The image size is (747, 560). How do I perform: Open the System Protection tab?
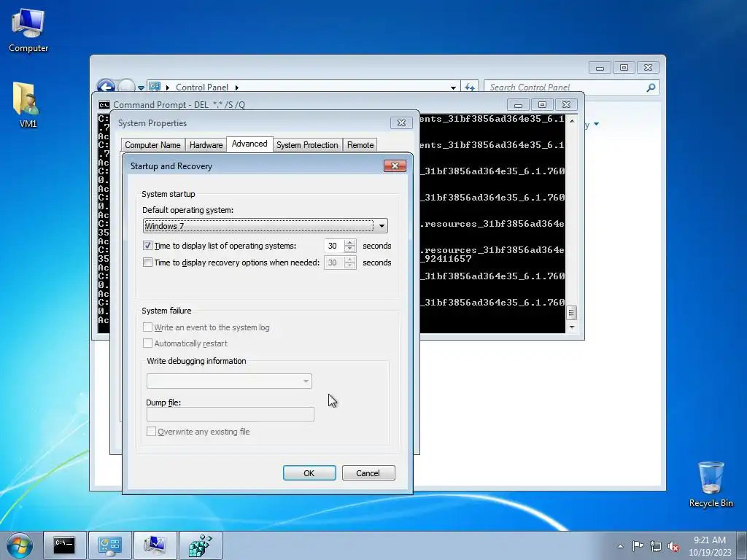coord(307,145)
